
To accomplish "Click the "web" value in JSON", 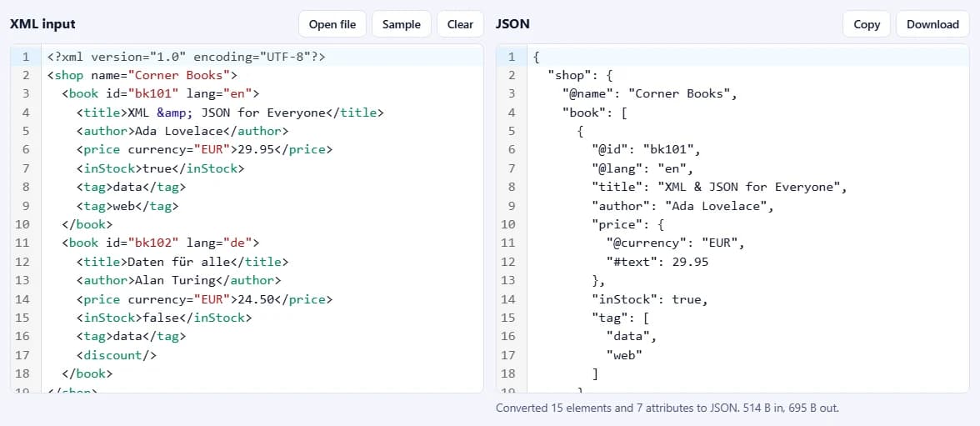I will pyautogui.click(x=624, y=355).
